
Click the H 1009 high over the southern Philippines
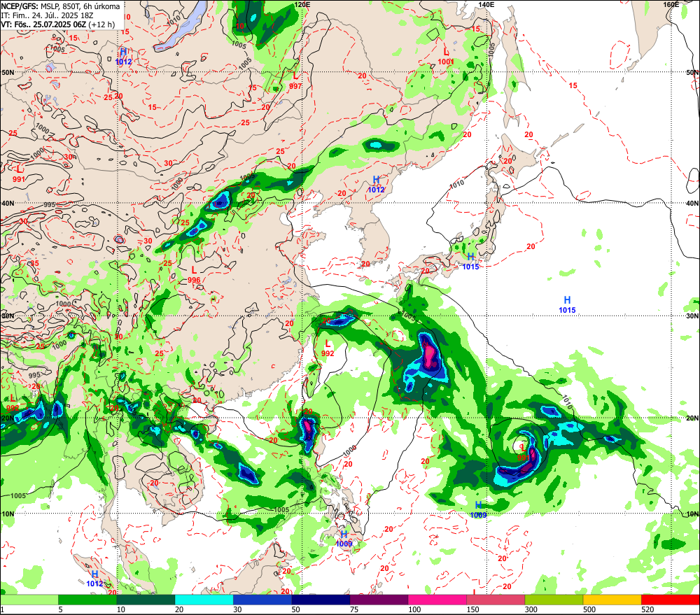pos(344,539)
